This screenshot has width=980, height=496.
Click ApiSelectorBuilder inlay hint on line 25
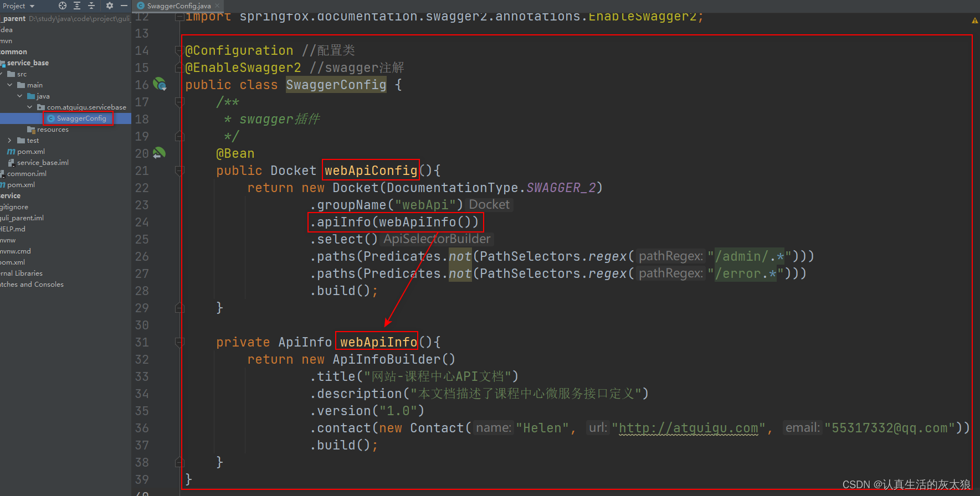[437, 239]
